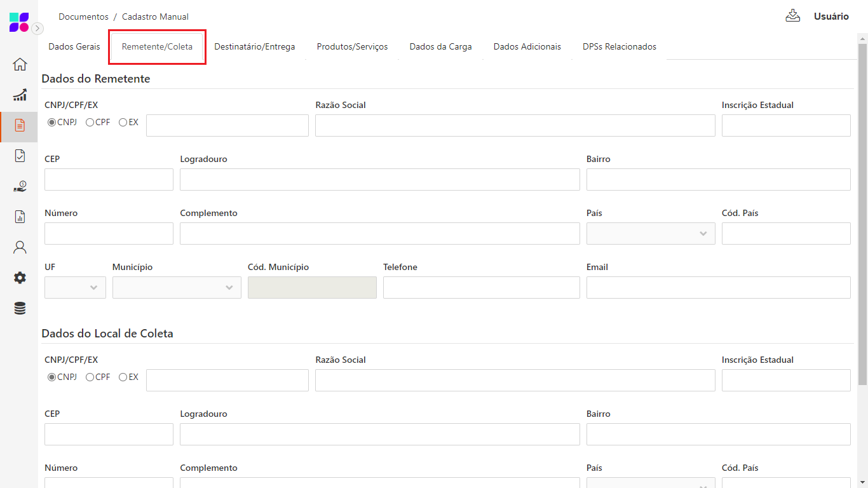This screenshot has height=488, width=868.
Task: Expand the Município dropdown
Action: click(177, 288)
